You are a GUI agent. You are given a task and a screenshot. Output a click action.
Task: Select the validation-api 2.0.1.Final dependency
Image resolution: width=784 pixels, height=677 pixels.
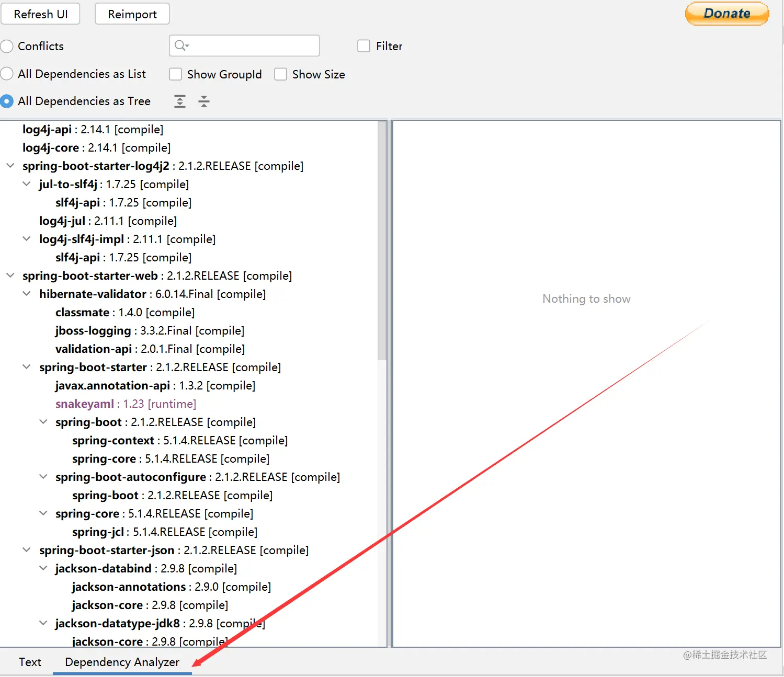(x=150, y=349)
